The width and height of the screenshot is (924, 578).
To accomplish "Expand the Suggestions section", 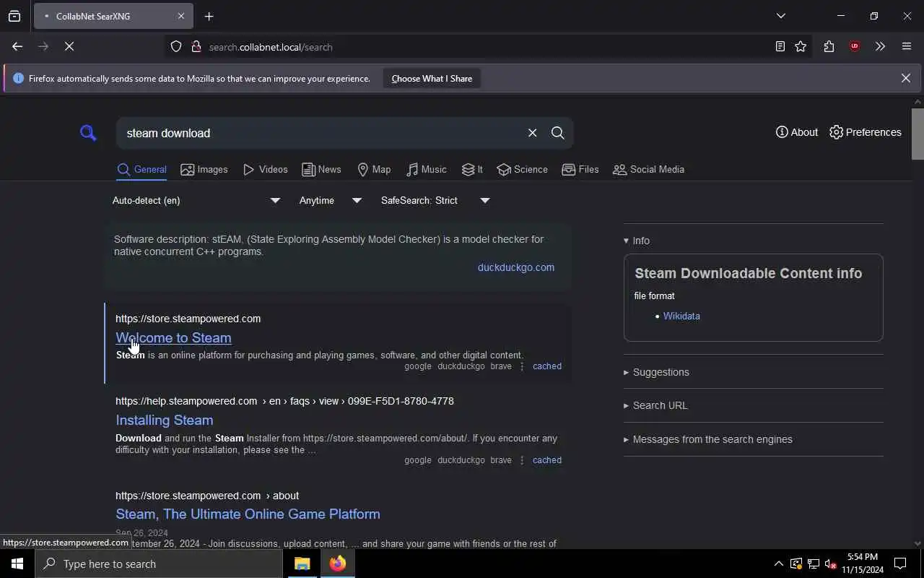I will 656,372.
